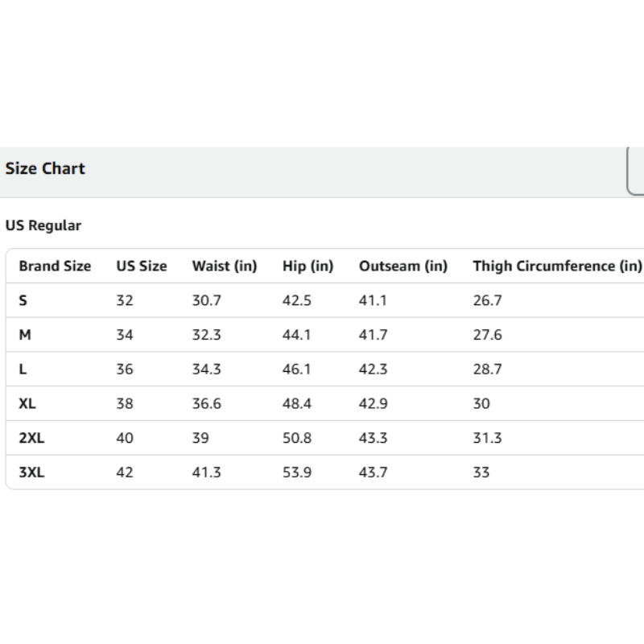Select the US Regular label

pyautogui.click(x=43, y=226)
